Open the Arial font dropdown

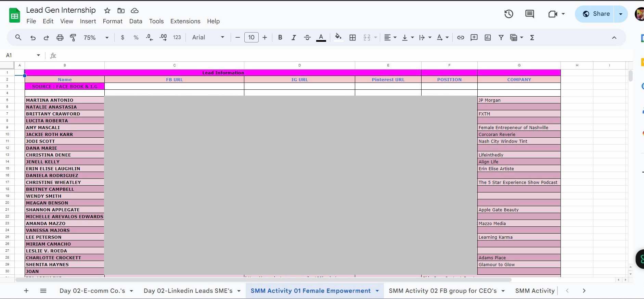tap(208, 38)
